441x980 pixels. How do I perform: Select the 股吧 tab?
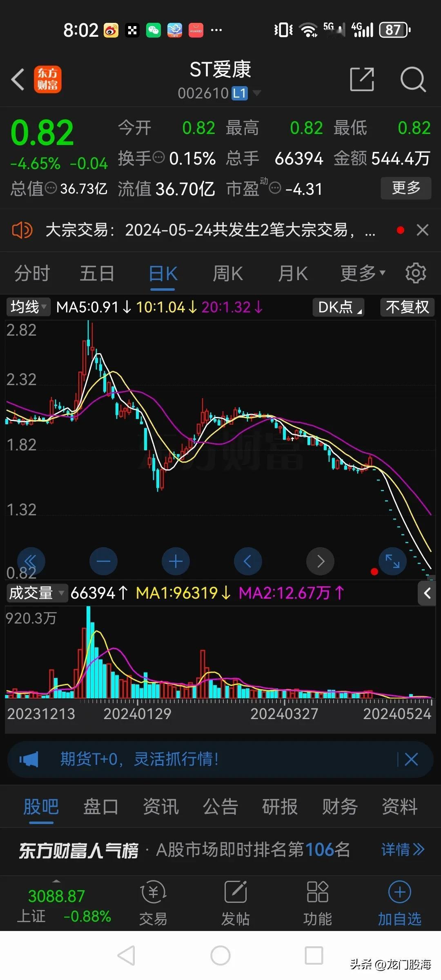(x=41, y=806)
